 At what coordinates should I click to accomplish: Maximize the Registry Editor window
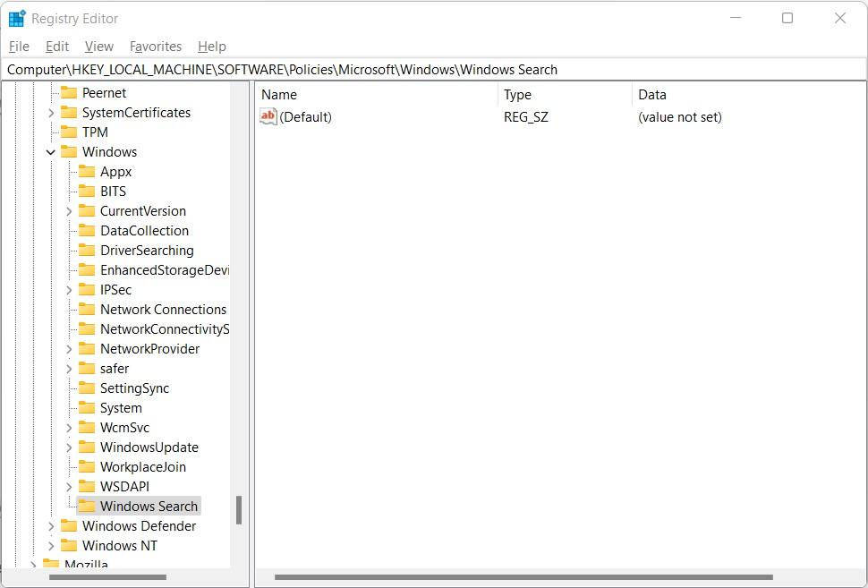tap(787, 18)
